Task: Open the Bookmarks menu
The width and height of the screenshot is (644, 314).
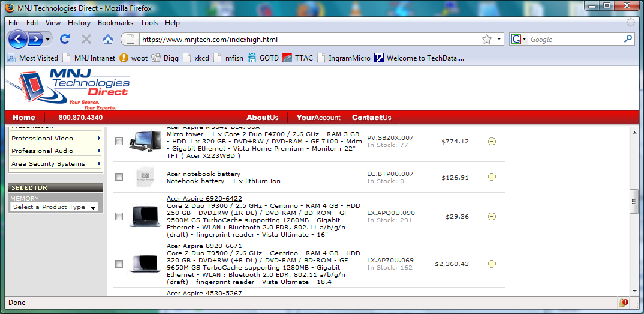Action: tap(115, 23)
